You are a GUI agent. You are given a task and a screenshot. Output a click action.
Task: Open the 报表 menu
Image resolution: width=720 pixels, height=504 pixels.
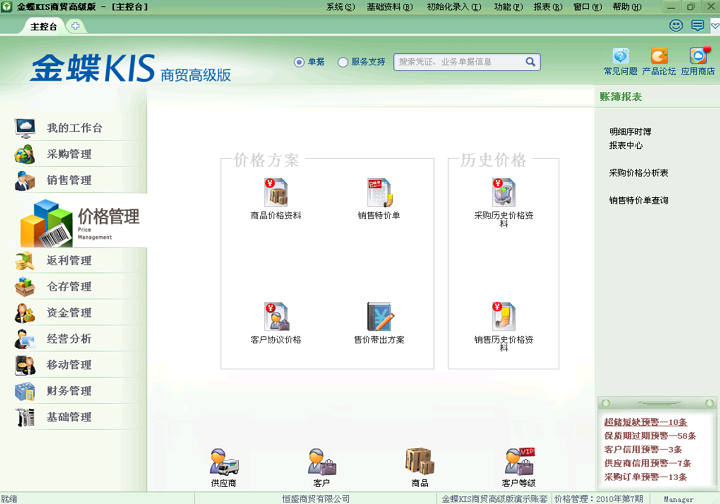click(547, 7)
